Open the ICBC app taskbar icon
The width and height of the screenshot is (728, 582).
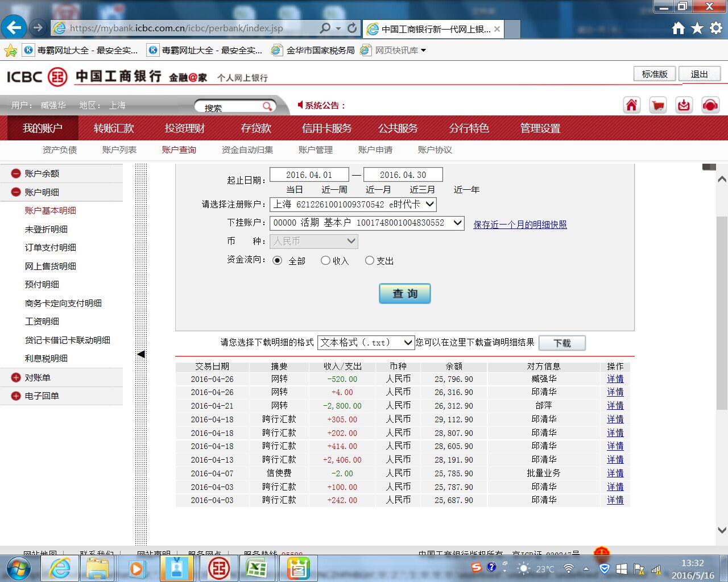218,568
